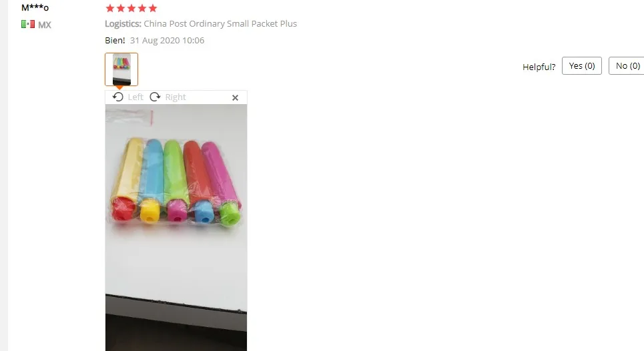Select the 'Left' rotate label
This screenshot has width=644, height=351.
pos(135,97)
